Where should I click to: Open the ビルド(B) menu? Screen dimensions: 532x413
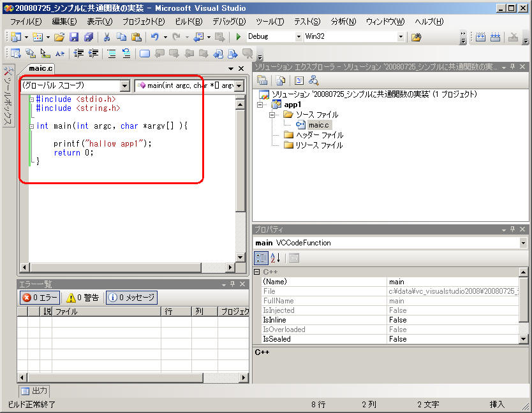coord(189,22)
